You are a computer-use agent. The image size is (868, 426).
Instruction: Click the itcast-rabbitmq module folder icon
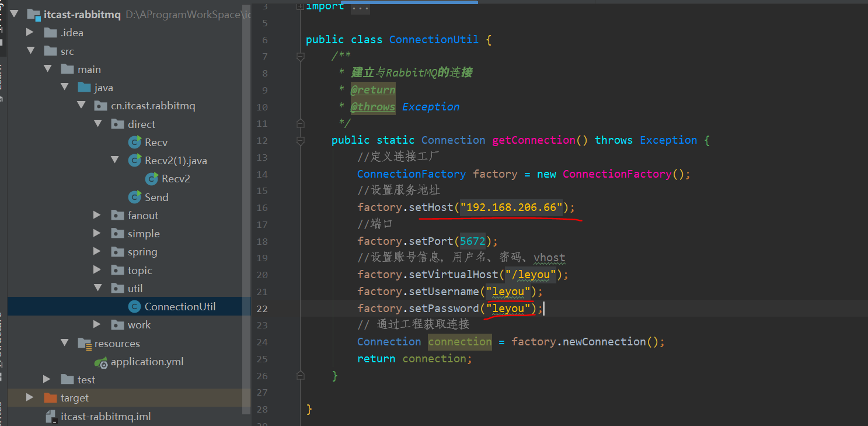click(34, 15)
